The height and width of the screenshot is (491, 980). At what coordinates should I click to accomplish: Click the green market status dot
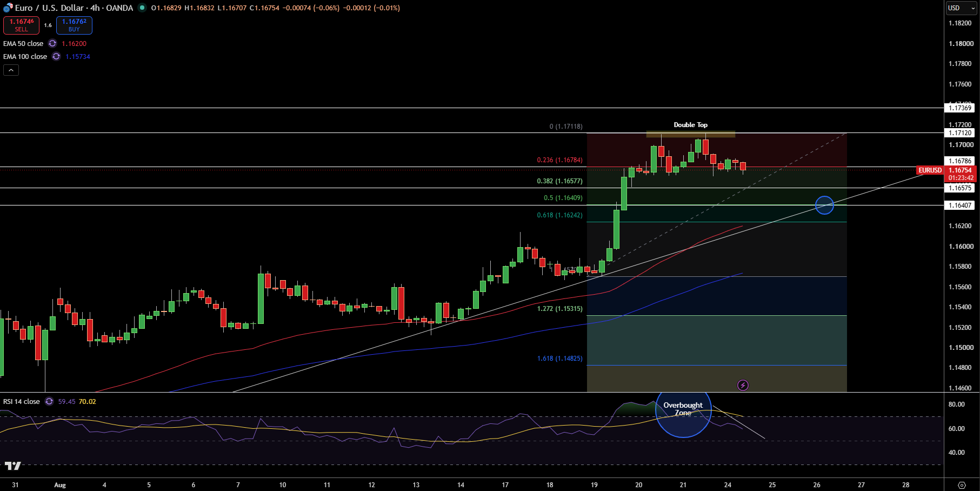click(x=142, y=8)
